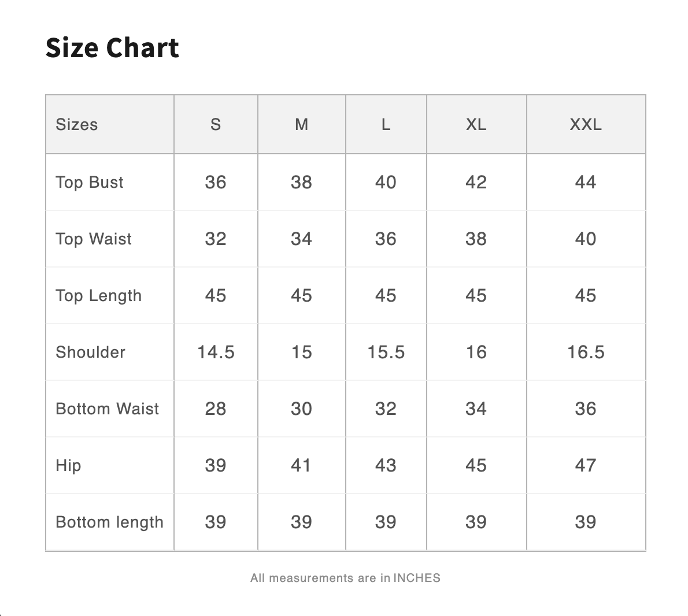This screenshot has height=616, width=688.
Task: Click the Top Bust row label
Action: click(x=90, y=183)
